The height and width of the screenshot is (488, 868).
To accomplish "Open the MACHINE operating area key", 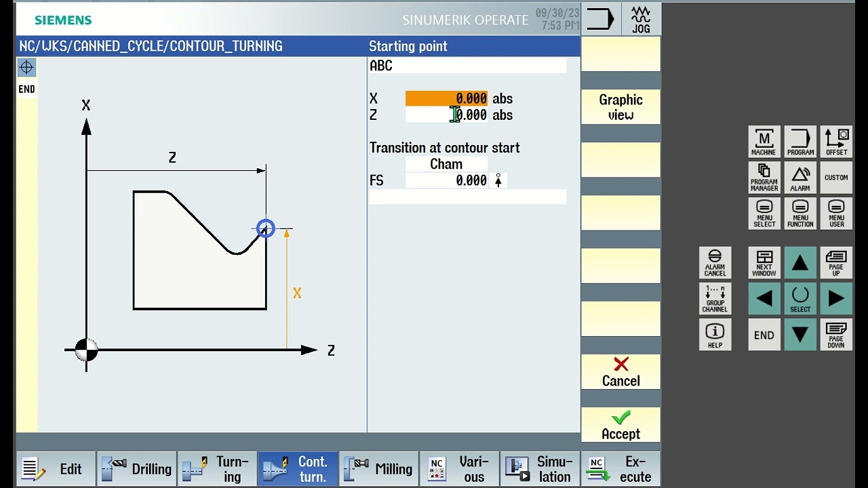I will (x=764, y=142).
